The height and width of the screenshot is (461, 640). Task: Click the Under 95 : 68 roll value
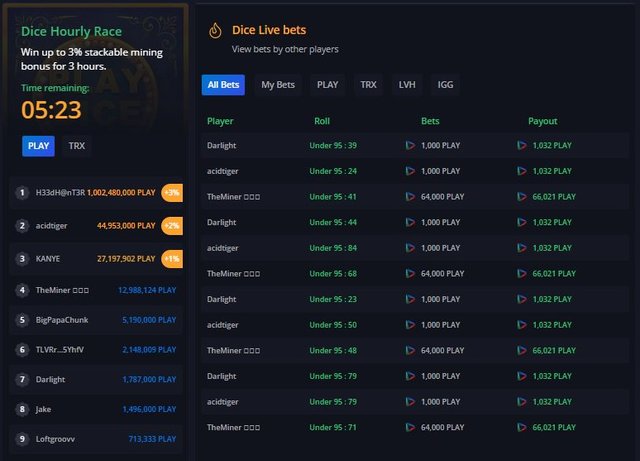click(x=333, y=274)
